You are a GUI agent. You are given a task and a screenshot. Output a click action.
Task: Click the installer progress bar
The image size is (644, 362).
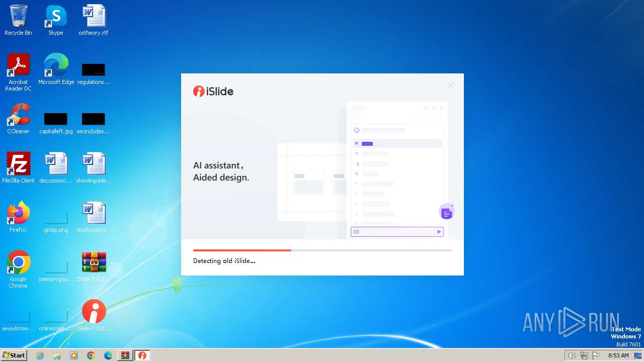coord(323,250)
